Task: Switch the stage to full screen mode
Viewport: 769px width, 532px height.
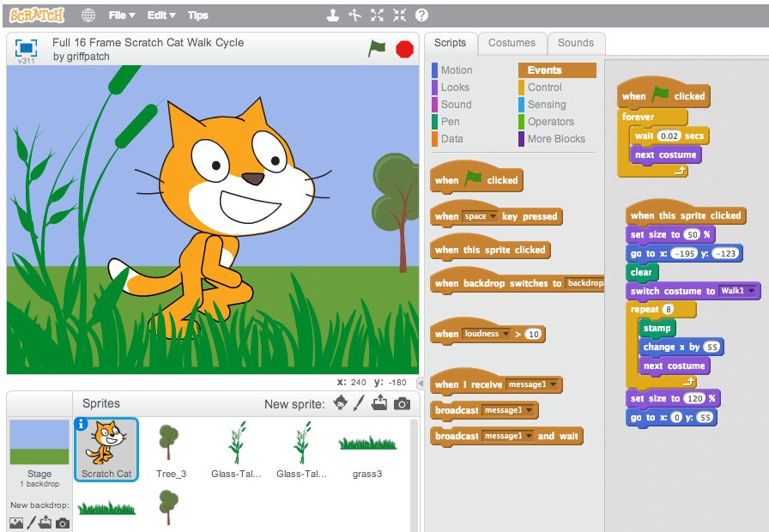Action: pos(26,48)
